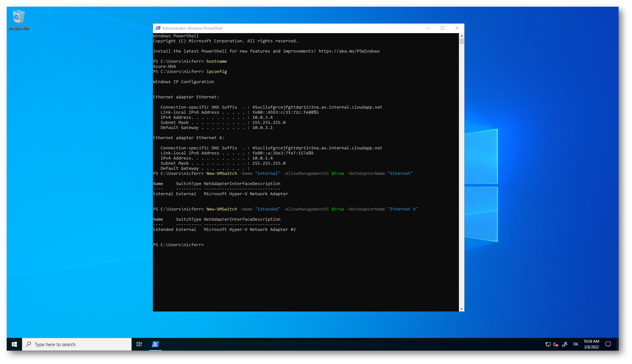Click the IPv6 address fe80::4593:cc31:72c:fe08%5
632x364 pixels.
(286, 112)
